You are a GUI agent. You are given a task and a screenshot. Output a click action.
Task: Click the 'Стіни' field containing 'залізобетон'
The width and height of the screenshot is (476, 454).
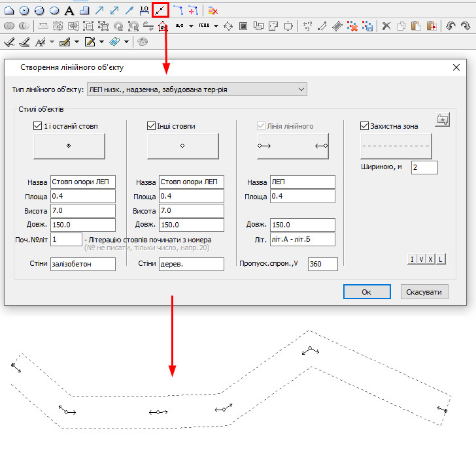83,264
